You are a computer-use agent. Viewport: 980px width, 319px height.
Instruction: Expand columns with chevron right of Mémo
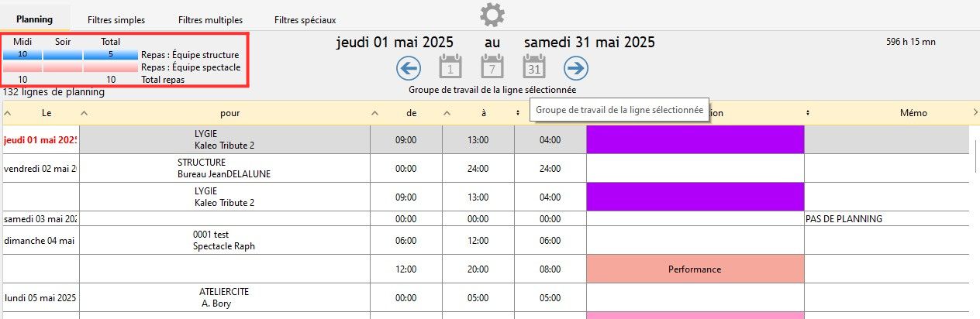click(x=975, y=113)
